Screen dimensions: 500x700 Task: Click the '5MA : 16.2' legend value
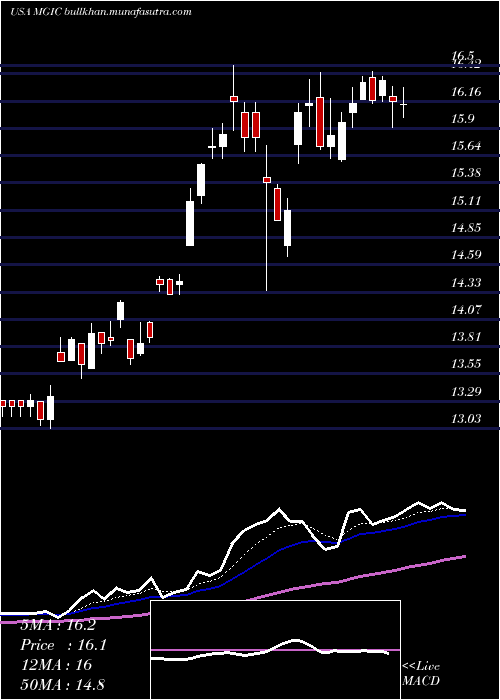[x=58, y=625]
